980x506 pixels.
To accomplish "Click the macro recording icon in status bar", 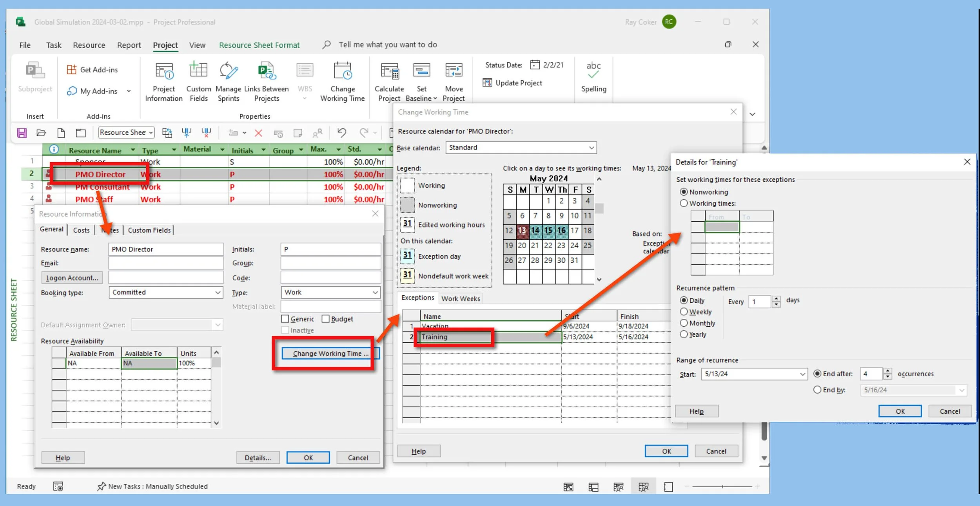I will coord(58,486).
